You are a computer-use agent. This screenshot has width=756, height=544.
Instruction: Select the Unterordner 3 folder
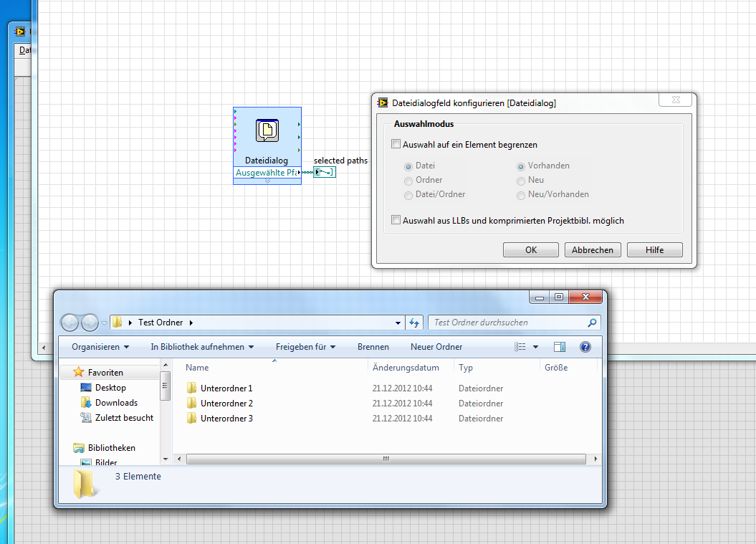[x=226, y=418]
